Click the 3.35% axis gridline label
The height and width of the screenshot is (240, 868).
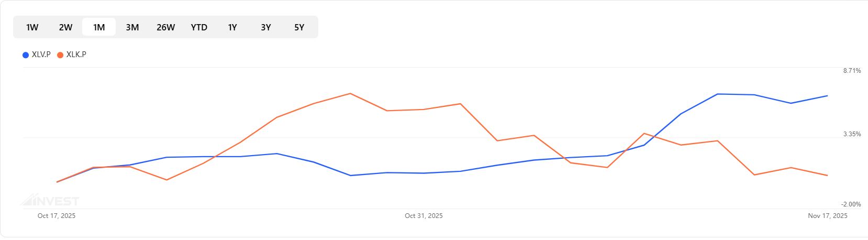point(852,134)
